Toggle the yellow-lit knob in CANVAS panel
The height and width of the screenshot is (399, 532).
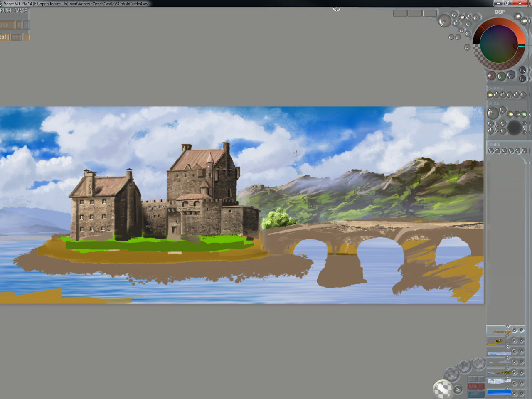click(490, 95)
